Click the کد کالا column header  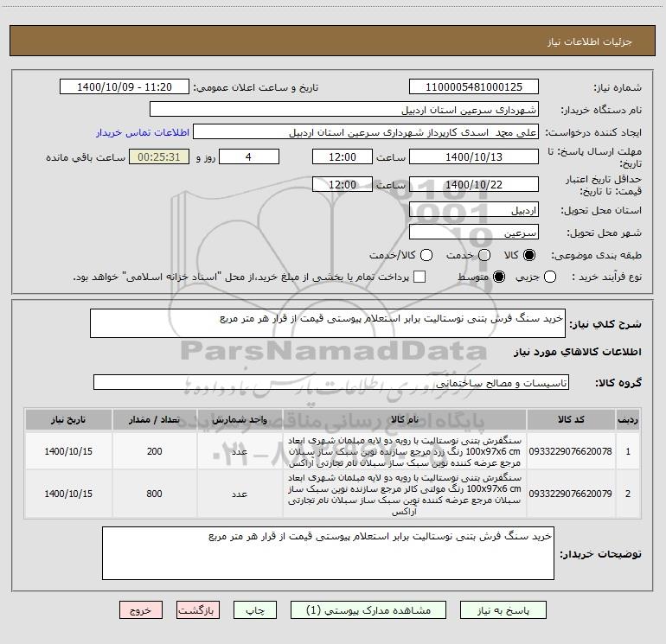tap(571, 419)
